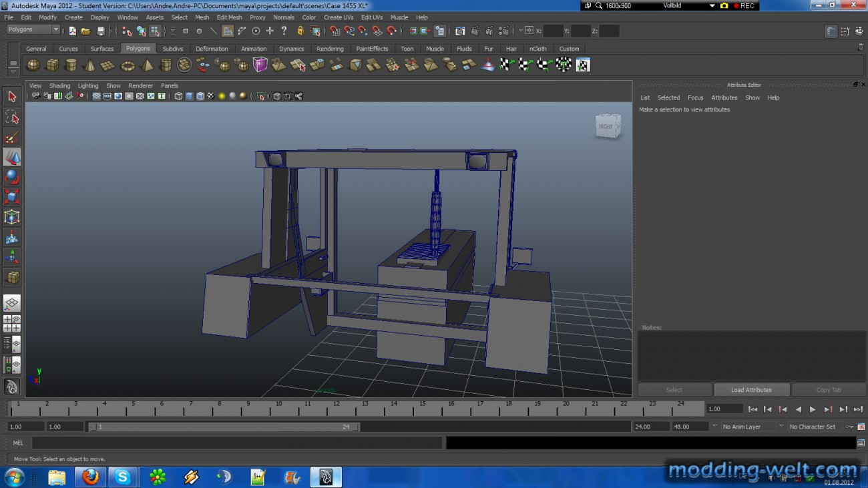Activate the Scale Tool in toolbox
Screen dimensions: 868x488
pyautogui.click(x=12, y=197)
